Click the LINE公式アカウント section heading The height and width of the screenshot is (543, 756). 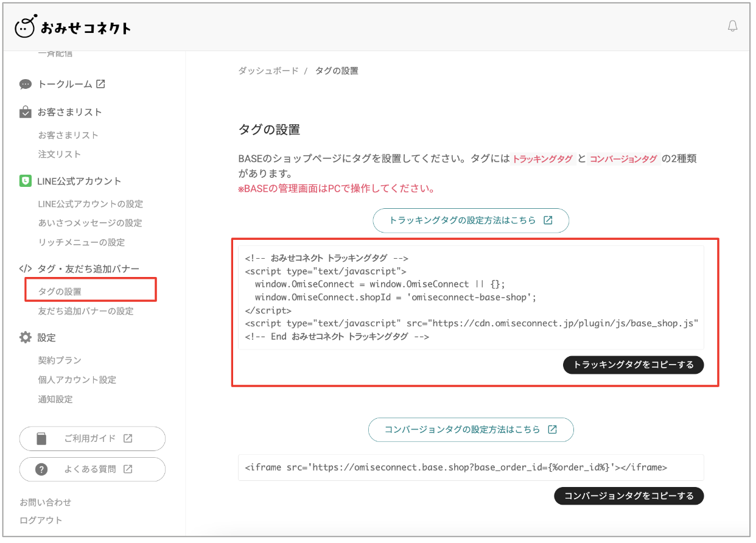(x=80, y=181)
